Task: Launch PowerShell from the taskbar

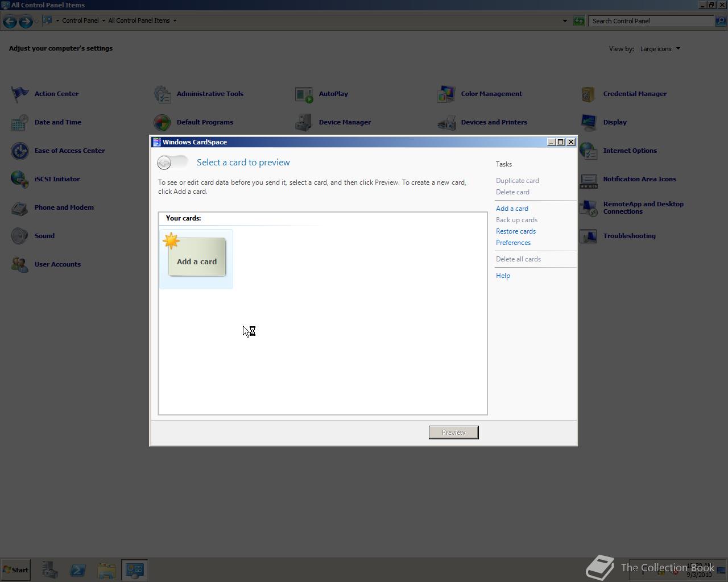Action: point(78,570)
